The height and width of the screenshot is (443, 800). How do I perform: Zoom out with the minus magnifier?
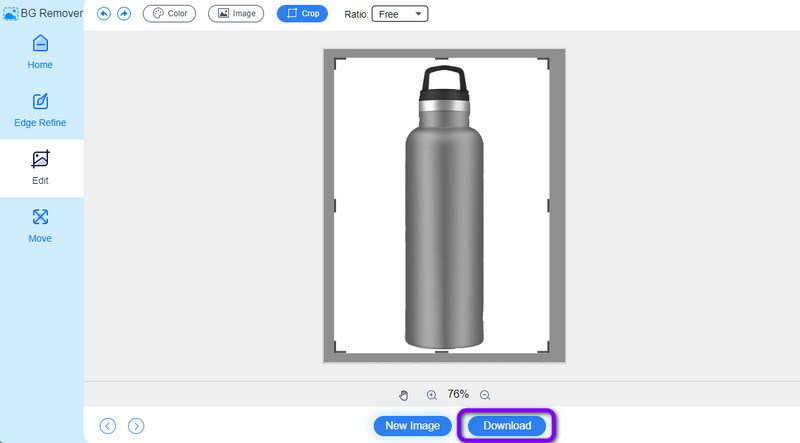pyautogui.click(x=485, y=395)
